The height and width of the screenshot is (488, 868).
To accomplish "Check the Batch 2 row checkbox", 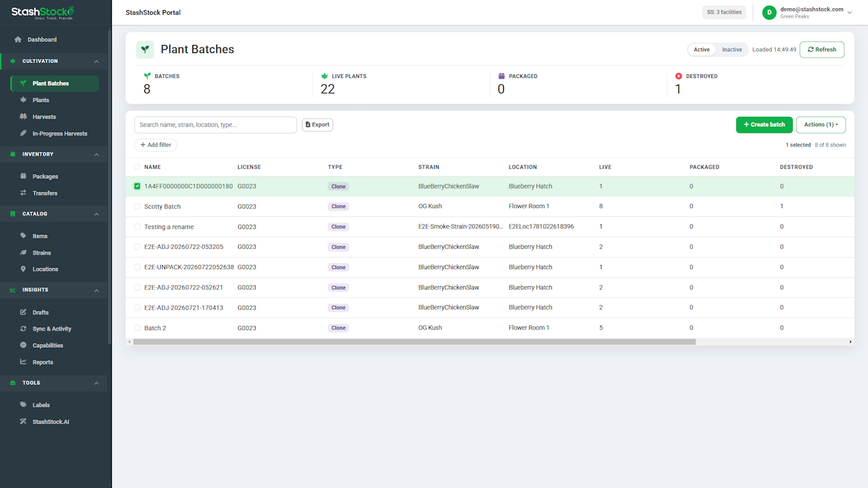I will [137, 328].
